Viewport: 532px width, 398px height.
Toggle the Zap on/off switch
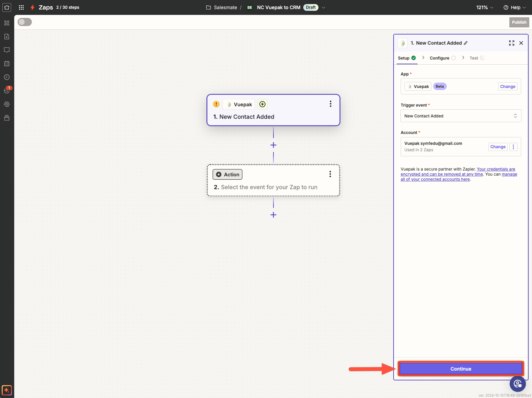(x=25, y=22)
